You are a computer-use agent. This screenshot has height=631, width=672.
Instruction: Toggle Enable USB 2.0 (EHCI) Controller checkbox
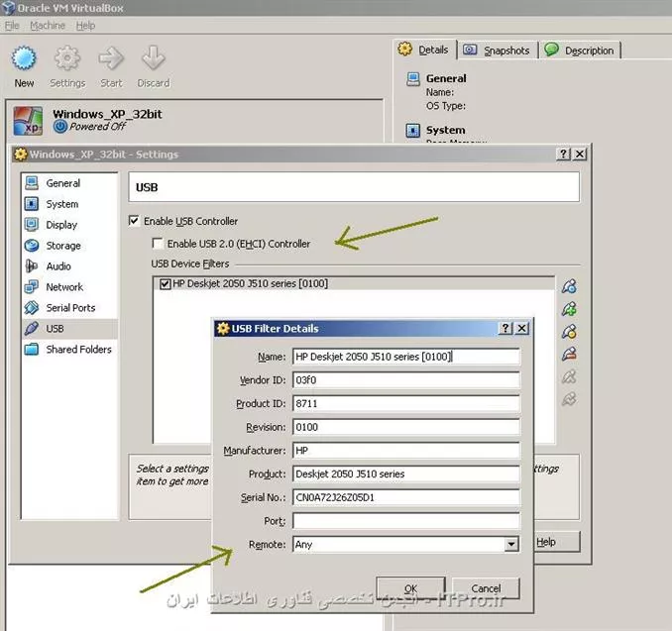(158, 244)
